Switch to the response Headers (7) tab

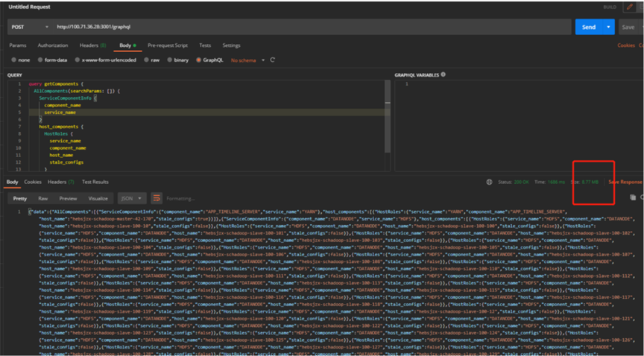tap(61, 182)
